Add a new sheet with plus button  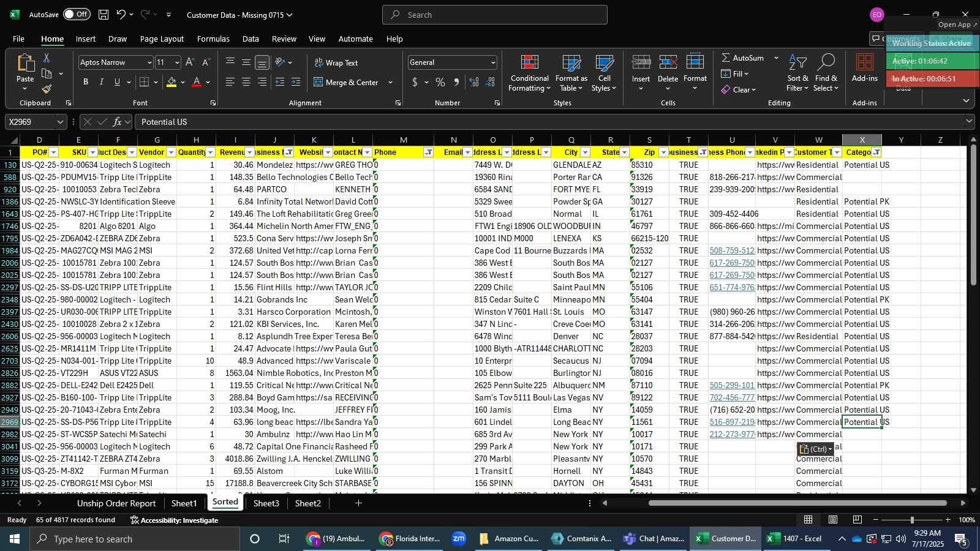[x=358, y=503]
